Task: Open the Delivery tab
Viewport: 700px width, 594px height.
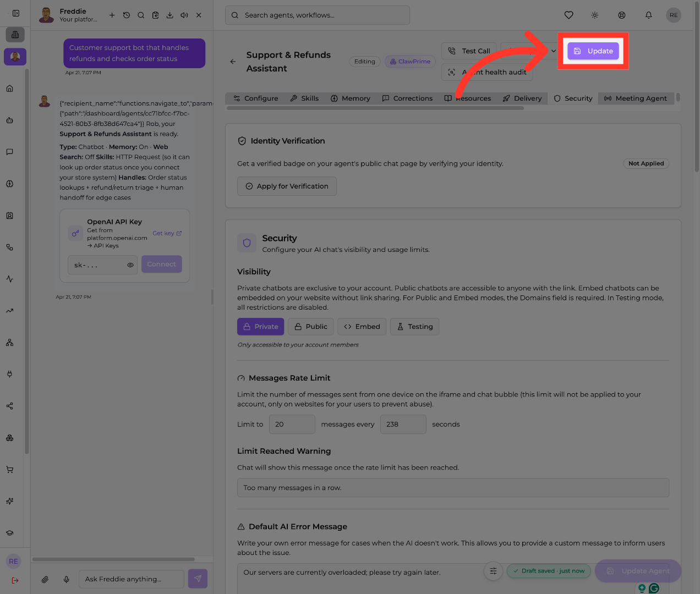Action: 522,98
